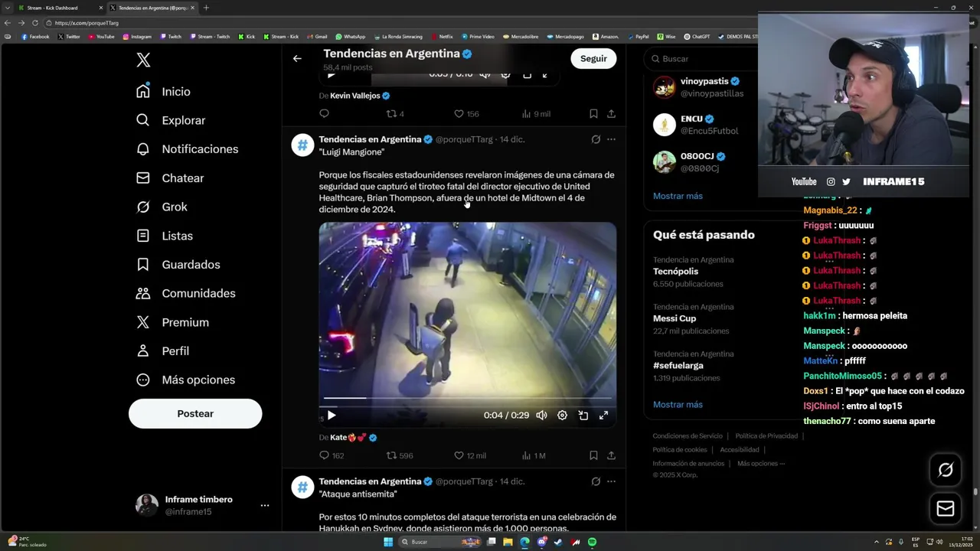Seek on the video progress bar
Image resolution: width=980 pixels, height=551 pixels.
click(x=467, y=398)
